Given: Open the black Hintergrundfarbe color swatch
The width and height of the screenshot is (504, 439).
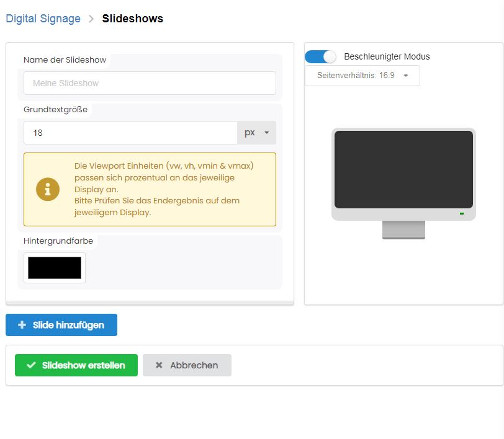Looking at the screenshot, I should coord(55,268).
